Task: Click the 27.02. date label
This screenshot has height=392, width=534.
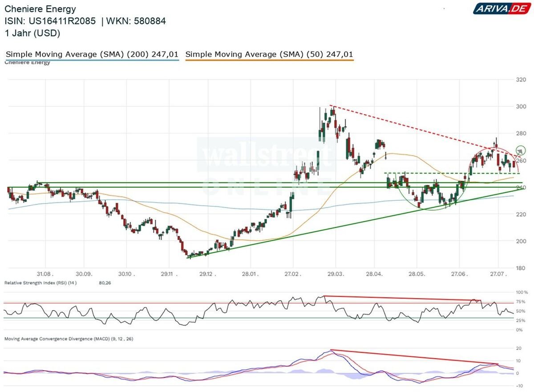Action: point(292,274)
